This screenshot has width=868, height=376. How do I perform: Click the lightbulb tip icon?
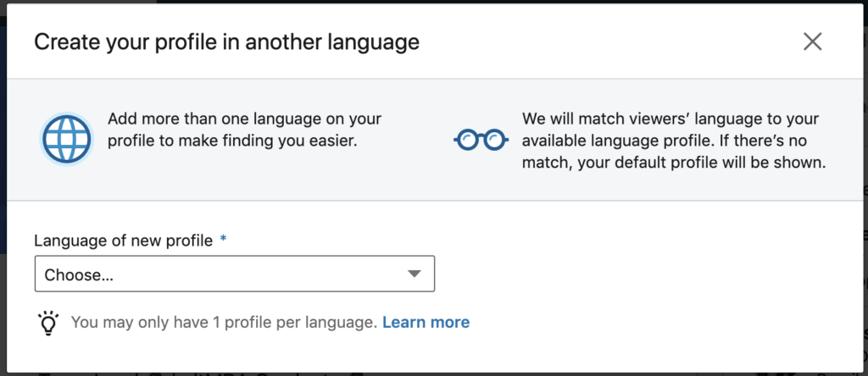(48, 323)
